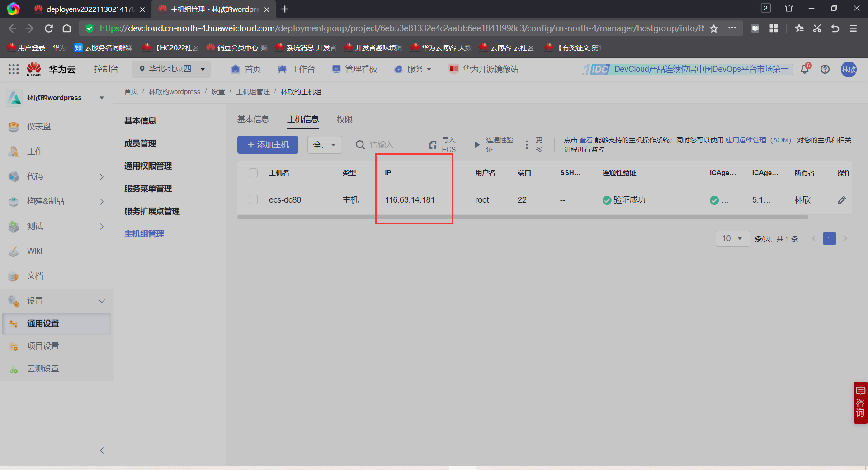Open 成员管理 settings menu

point(140,143)
